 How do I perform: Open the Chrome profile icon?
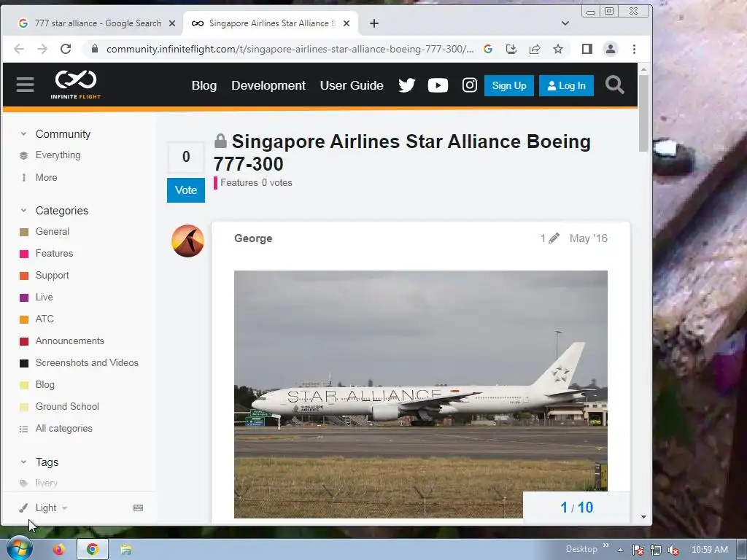pyautogui.click(x=611, y=49)
